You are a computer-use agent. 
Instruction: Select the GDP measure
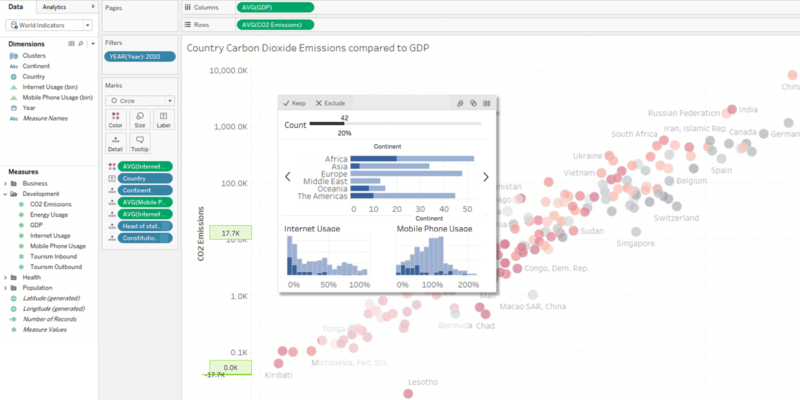click(x=36, y=225)
